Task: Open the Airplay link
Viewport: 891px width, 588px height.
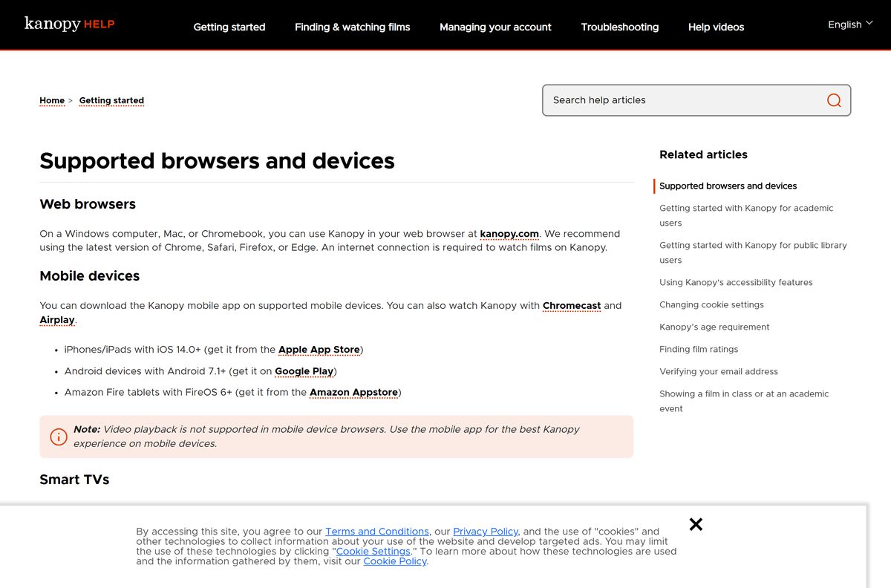Action: 57,320
